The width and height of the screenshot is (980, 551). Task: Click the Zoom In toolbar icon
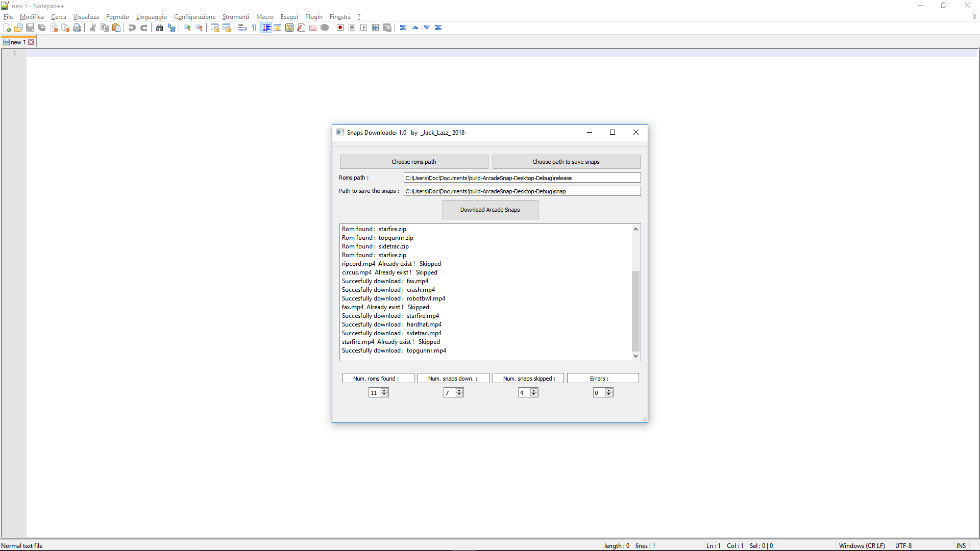[187, 28]
